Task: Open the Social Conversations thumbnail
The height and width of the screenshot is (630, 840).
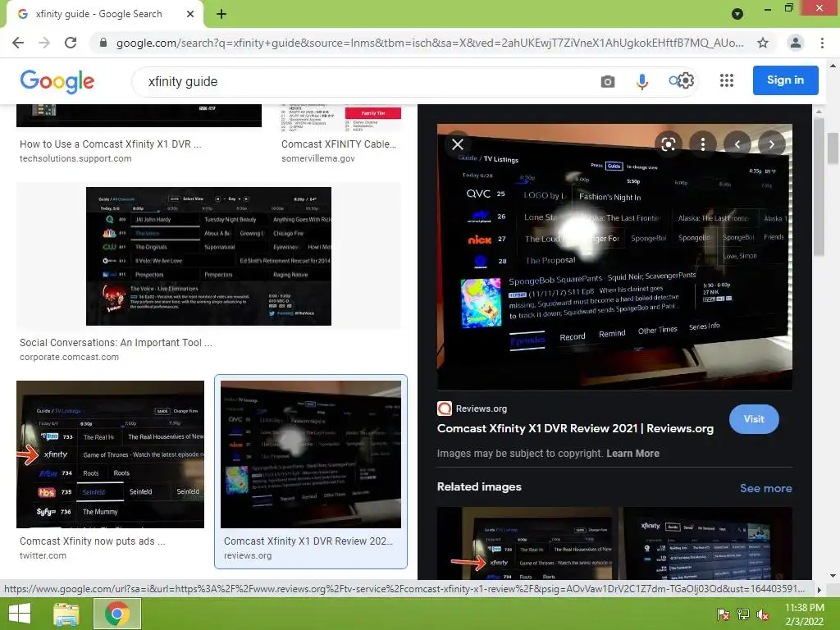Action: click(208, 256)
